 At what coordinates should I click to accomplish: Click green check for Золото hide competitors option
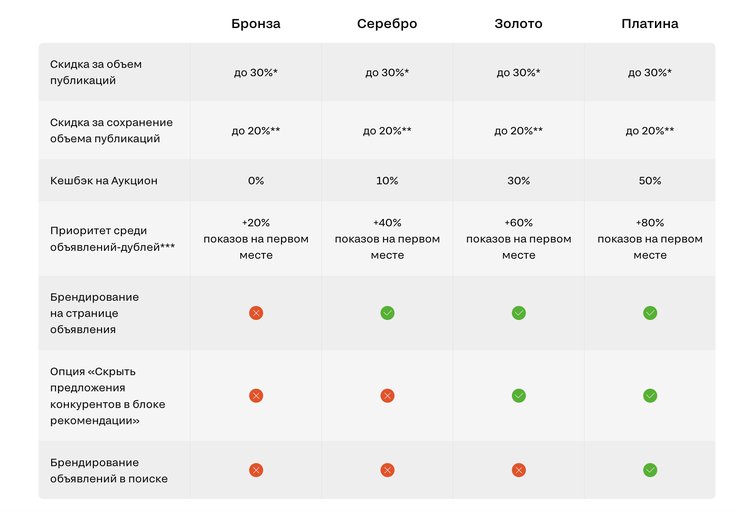point(519,396)
